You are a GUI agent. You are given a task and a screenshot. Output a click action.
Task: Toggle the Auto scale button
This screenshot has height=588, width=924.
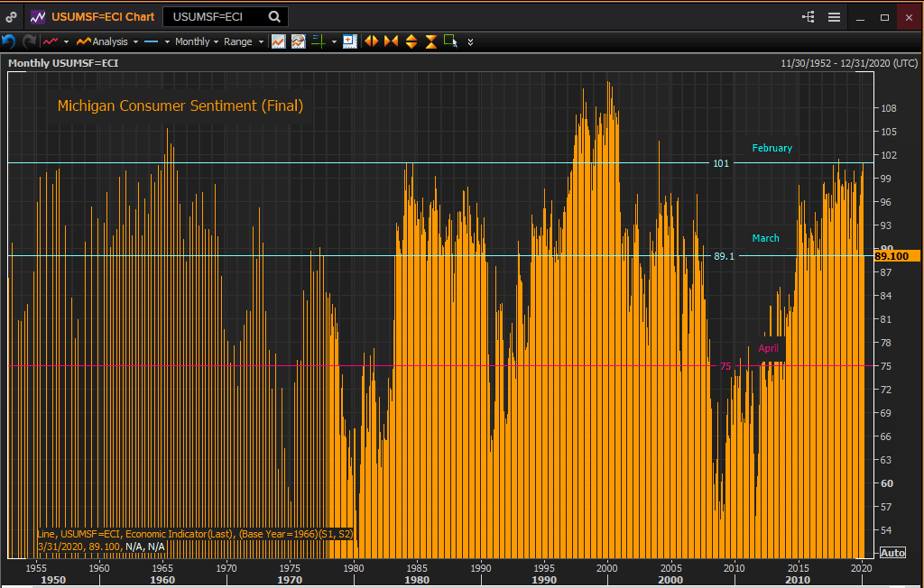[x=892, y=553]
